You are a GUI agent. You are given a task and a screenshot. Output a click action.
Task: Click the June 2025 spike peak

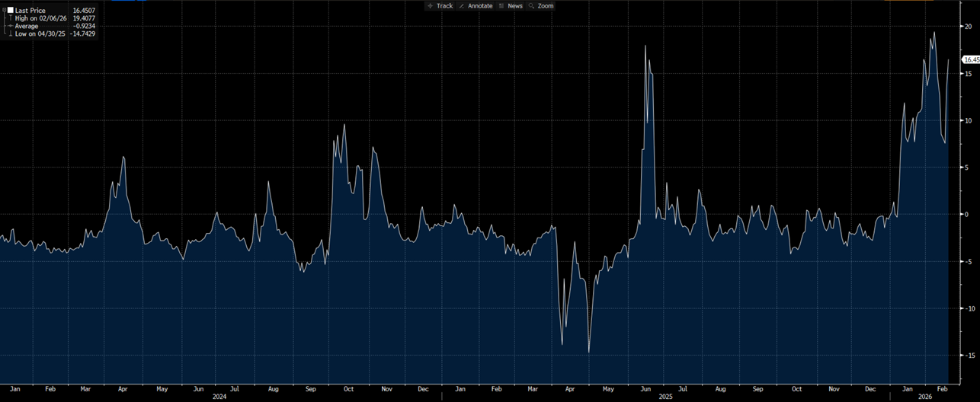click(645, 46)
